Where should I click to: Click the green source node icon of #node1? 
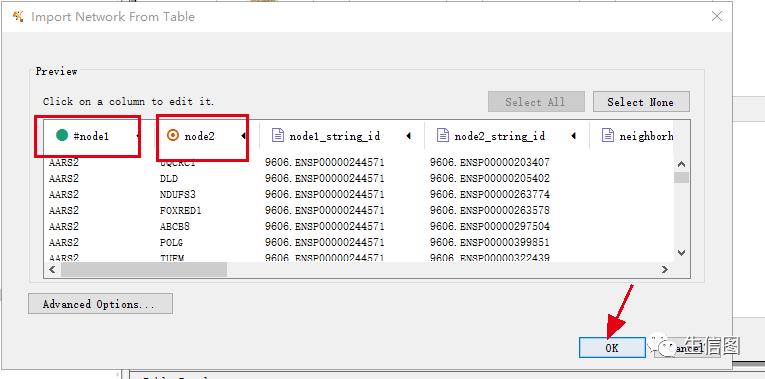(62, 136)
